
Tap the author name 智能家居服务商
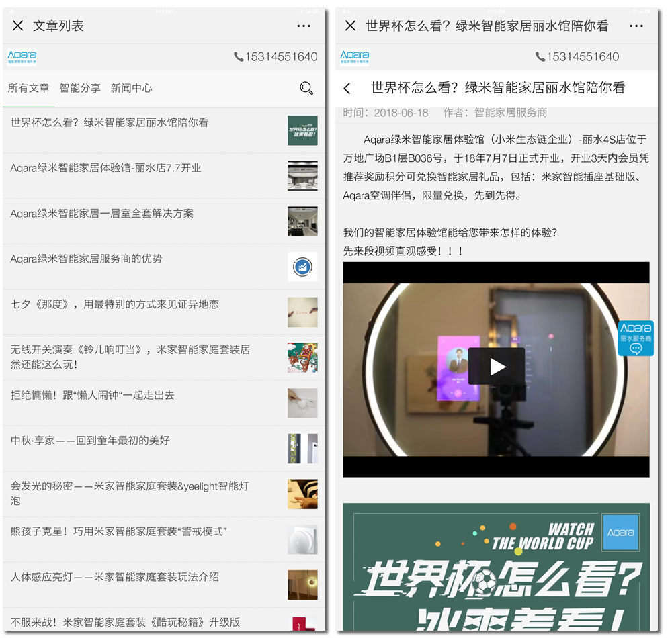511,113
